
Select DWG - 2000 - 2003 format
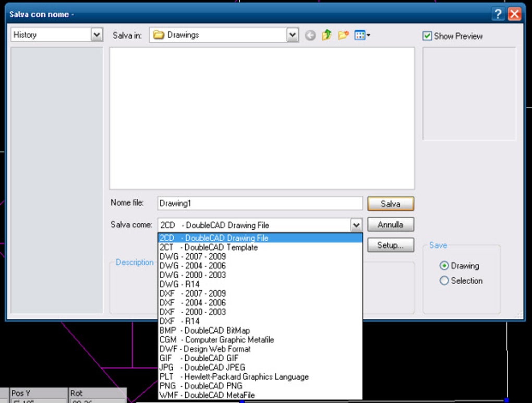coord(260,275)
